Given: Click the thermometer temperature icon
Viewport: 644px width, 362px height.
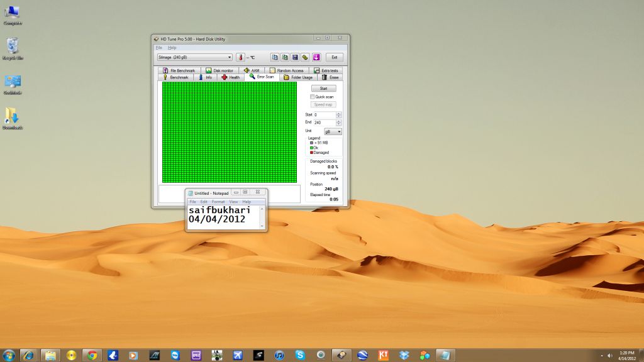Looking at the screenshot, I should click(x=241, y=57).
